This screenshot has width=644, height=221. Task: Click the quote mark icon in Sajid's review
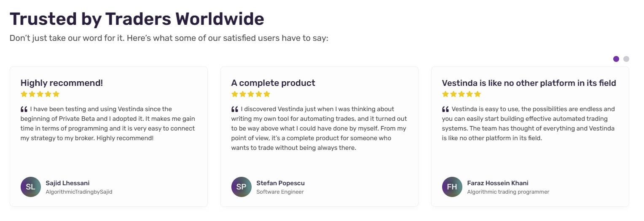24,109
